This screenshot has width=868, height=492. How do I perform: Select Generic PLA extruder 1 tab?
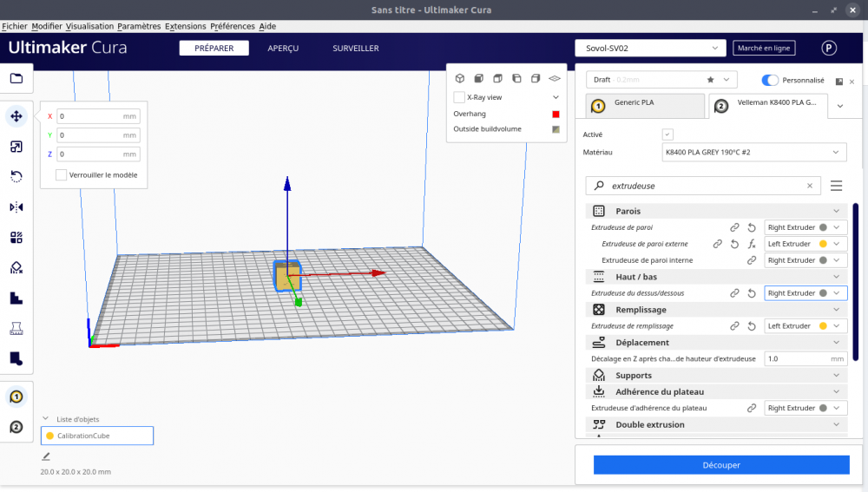coord(646,105)
